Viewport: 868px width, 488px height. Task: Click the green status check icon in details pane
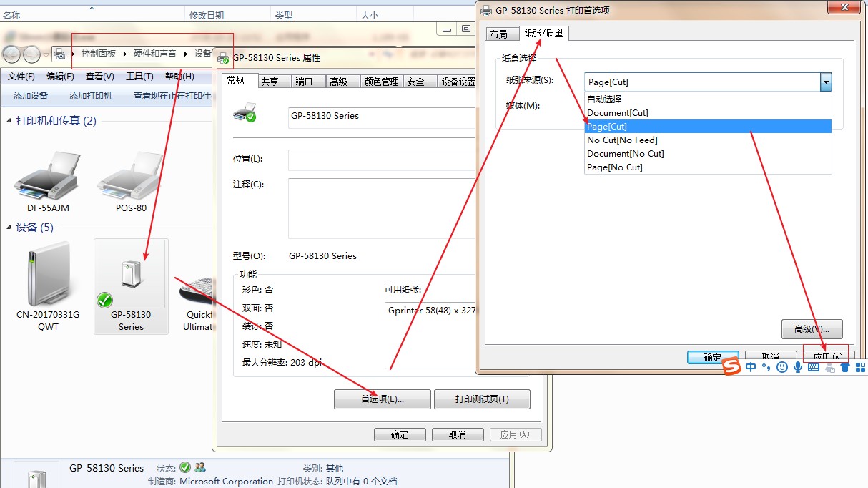(185, 467)
